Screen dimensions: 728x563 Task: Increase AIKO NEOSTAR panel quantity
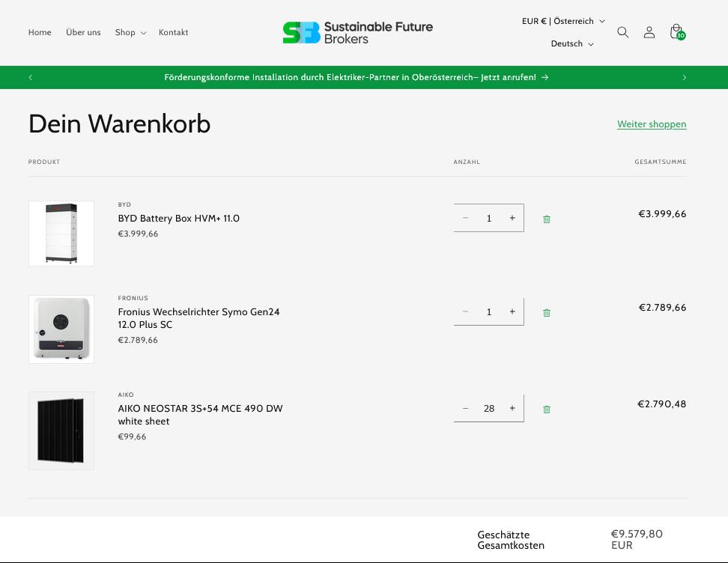[x=512, y=408]
